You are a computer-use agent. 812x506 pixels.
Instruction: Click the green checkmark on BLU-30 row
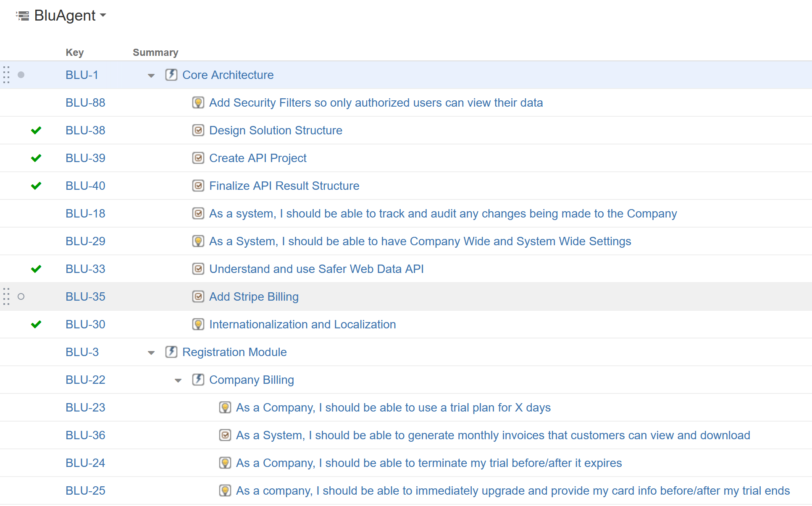coord(36,324)
